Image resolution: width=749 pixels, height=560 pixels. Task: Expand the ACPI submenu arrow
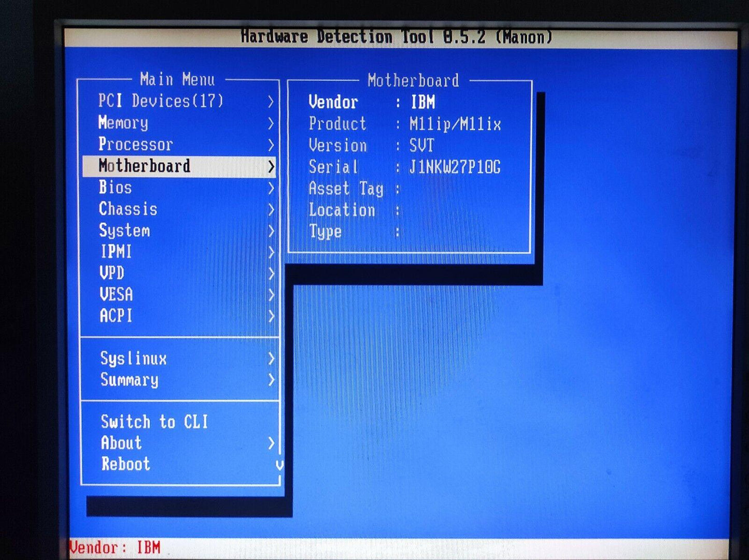tap(271, 316)
